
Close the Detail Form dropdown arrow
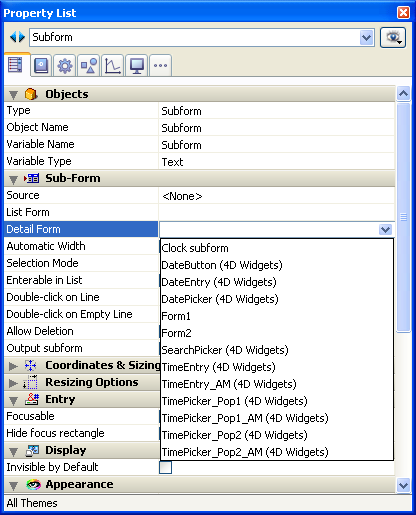(386, 229)
